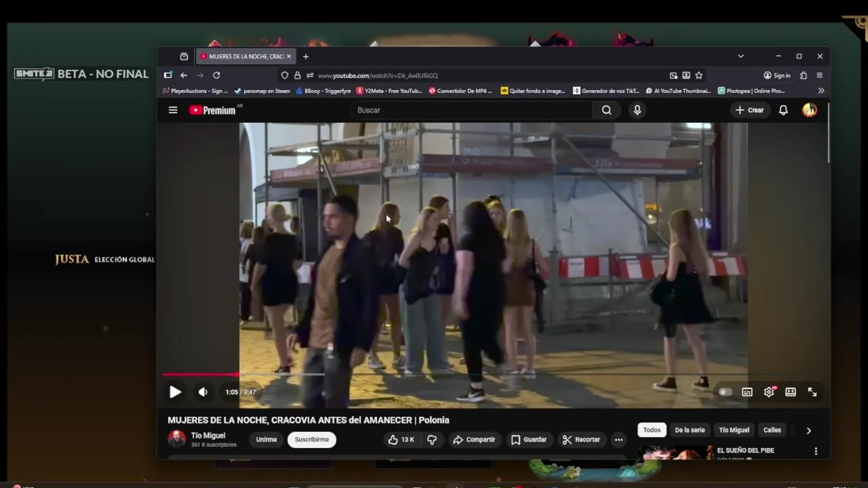Click the site permissions shield icon
Image resolution: width=868 pixels, height=488 pixels.
click(285, 75)
